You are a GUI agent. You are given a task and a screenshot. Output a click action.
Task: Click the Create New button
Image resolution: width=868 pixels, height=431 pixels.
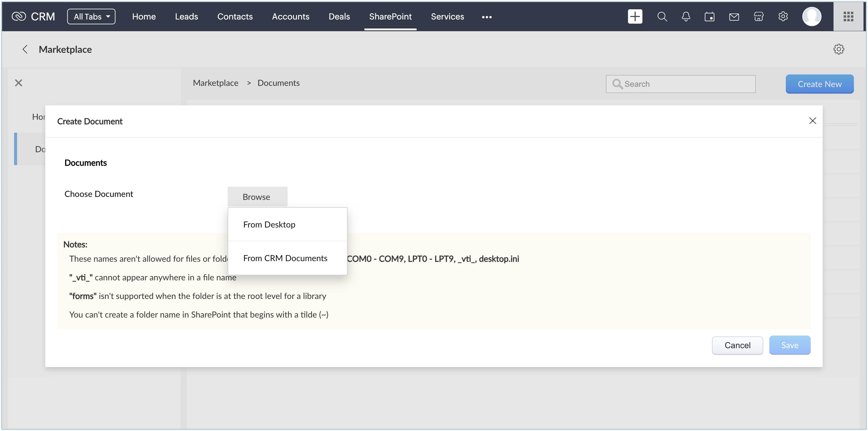tap(819, 84)
